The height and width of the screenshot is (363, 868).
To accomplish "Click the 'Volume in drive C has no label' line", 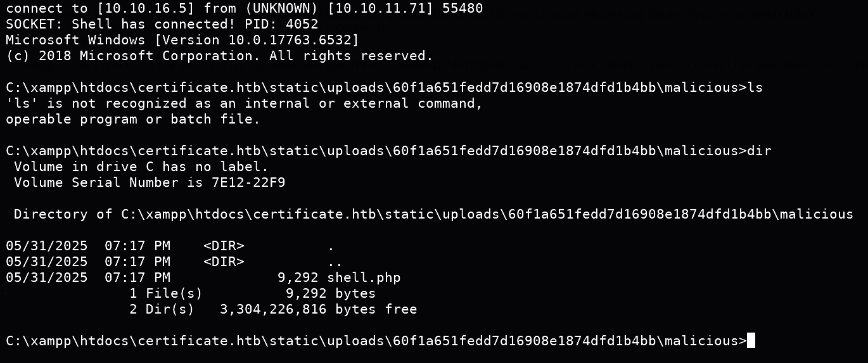I will (141, 167).
